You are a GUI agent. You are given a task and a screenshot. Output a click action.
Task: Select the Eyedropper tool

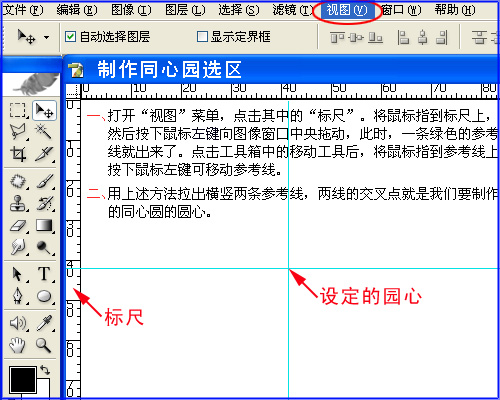44,323
